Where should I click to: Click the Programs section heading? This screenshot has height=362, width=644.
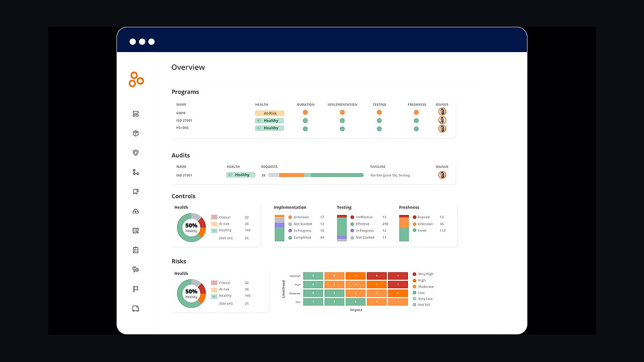click(185, 92)
